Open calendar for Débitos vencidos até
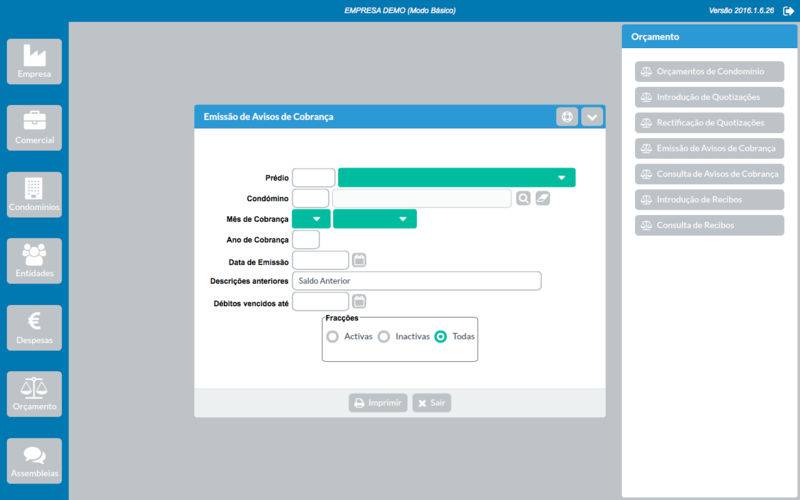800x500 pixels. (359, 302)
